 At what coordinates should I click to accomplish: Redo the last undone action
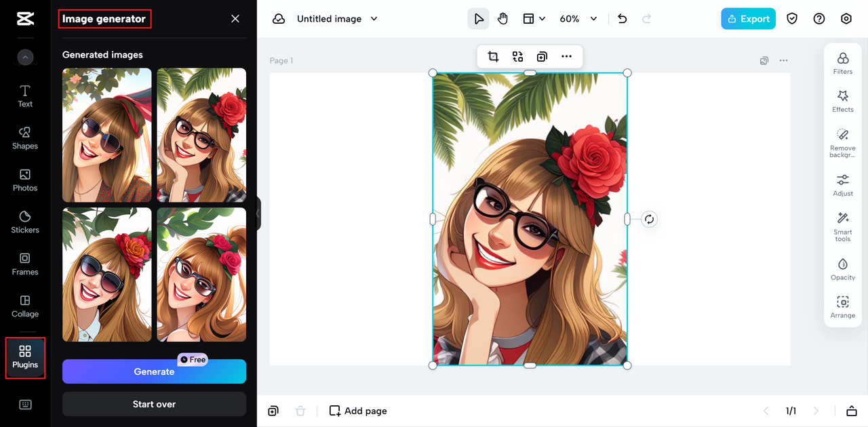point(646,19)
